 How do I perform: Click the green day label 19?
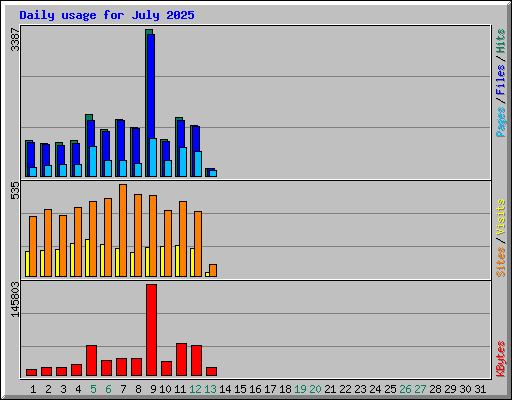[x=300, y=389]
